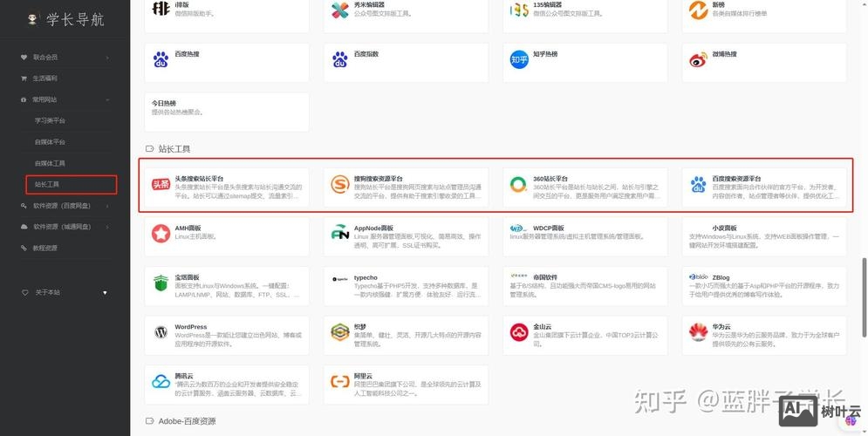Viewport: 868px width, 436px height.
Task: Expand 软件资源（百度网盘） submenu
Action: [107, 206]
